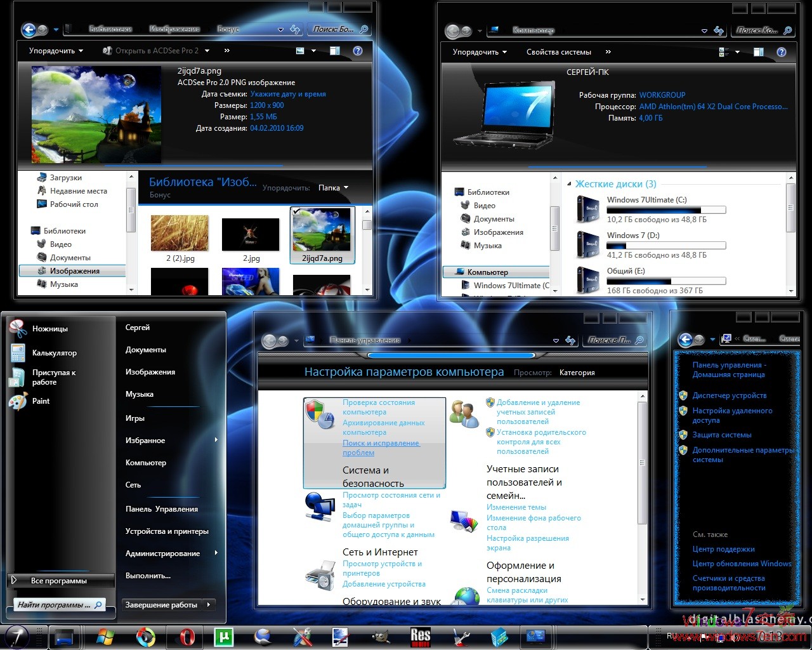
Task: Click Найти программы search field
Action: [x=59, y=605]
